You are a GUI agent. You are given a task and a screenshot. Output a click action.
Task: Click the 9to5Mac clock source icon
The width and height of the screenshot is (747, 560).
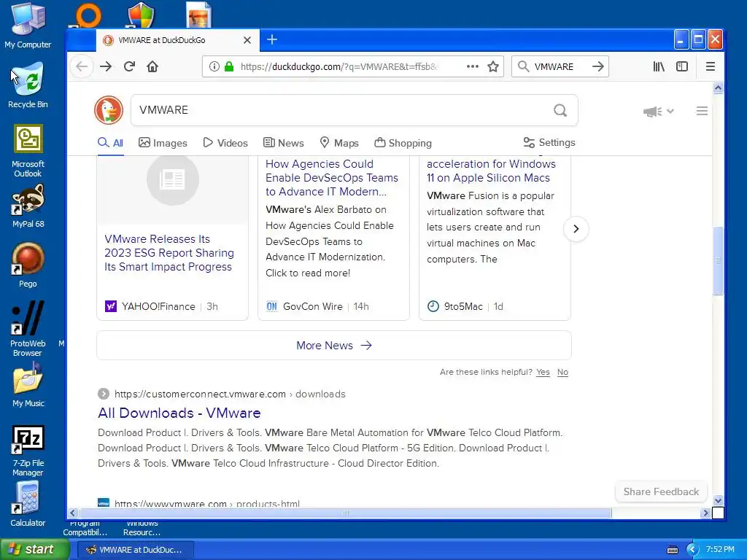pyautogui.click(x=433, y=306)
